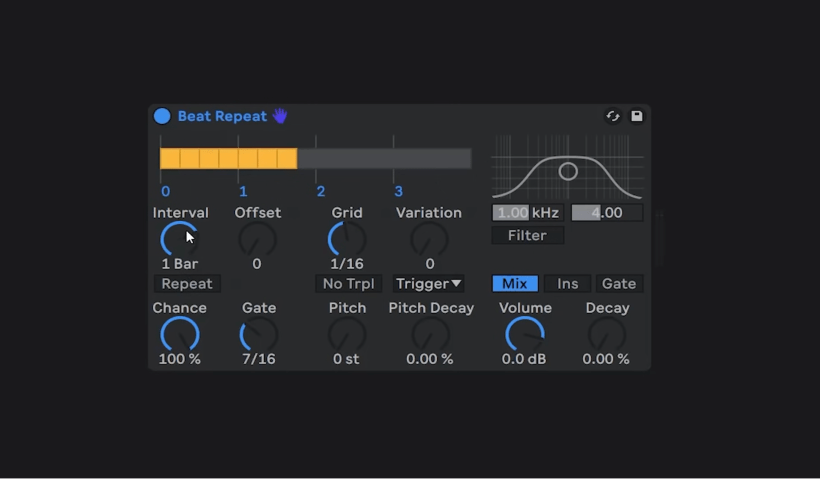This screenshot has width=820, height=480.
Task: Click the Variation knob
Action: (429, 240)
